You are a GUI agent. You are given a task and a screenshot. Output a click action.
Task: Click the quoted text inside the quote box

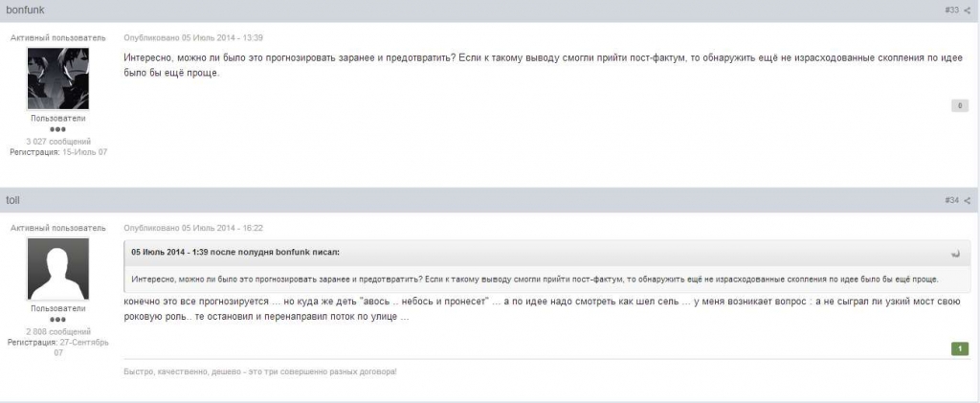(x=535, y=280)
